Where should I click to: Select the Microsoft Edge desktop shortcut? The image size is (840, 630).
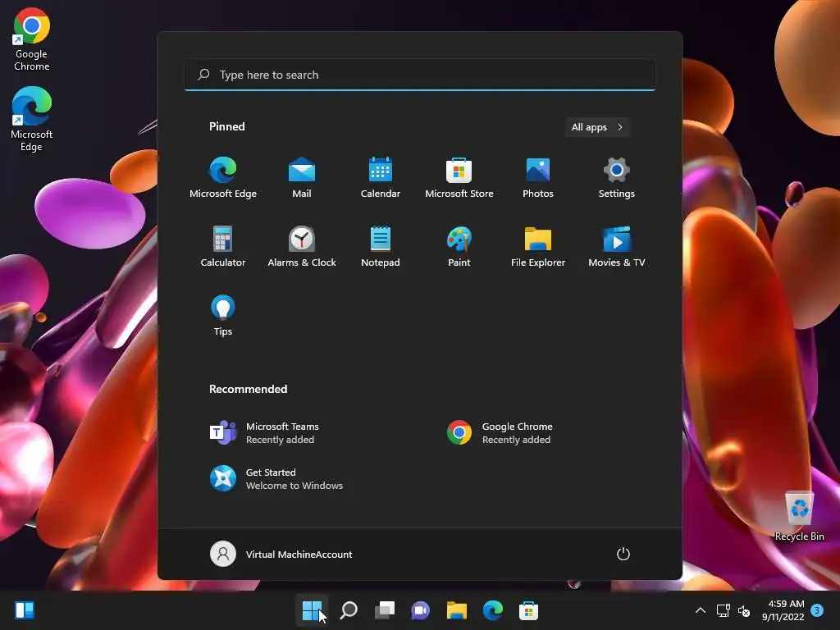tap(32, 120)
